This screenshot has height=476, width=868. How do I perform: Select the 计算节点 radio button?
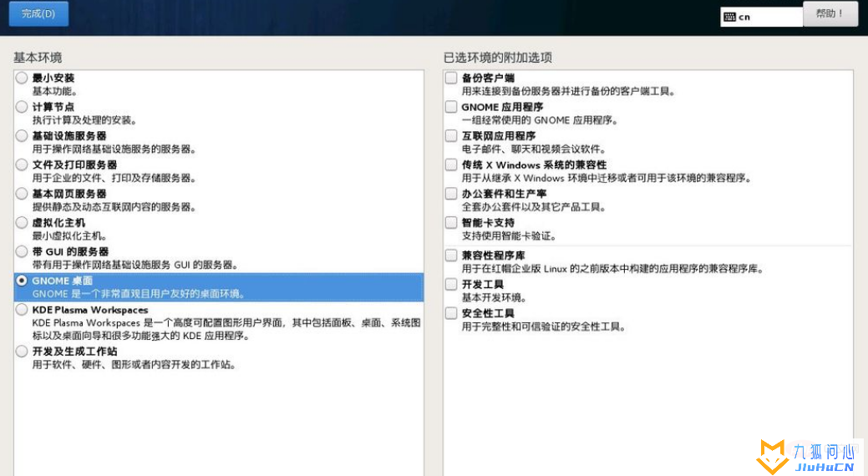tap(22, 107)
